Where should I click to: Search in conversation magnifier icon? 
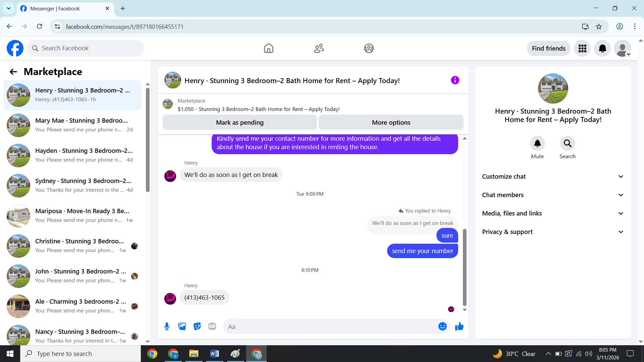pos(567,143)
